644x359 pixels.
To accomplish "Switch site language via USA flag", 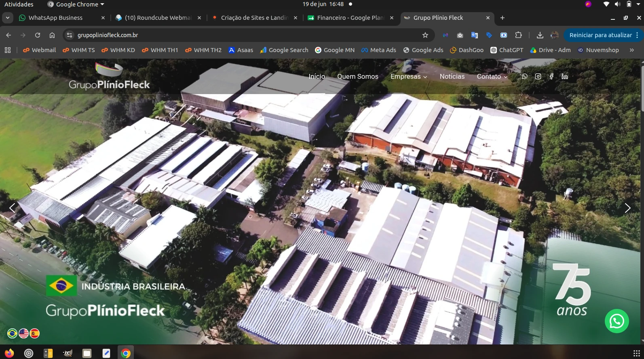I will tap(24, 333).
